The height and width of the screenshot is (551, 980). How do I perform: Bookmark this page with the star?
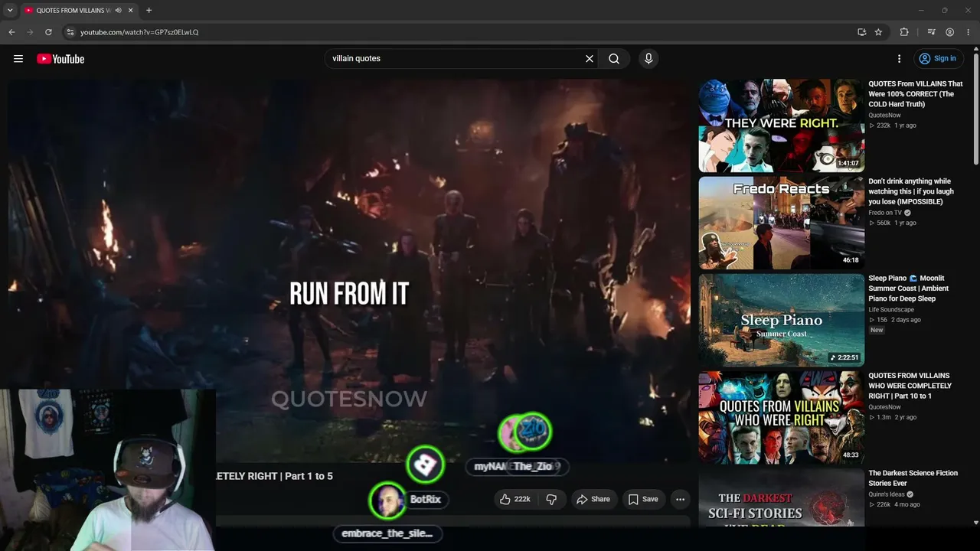tap(879, 32)
